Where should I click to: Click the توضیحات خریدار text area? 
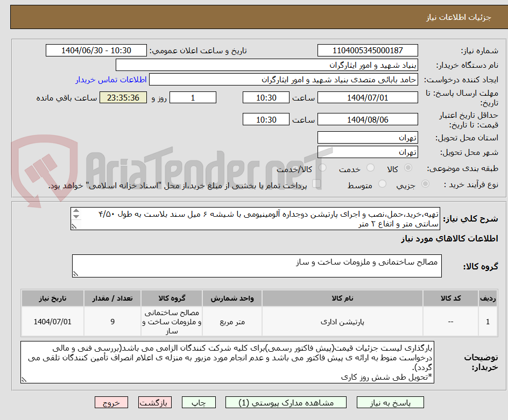coord(228,362)
